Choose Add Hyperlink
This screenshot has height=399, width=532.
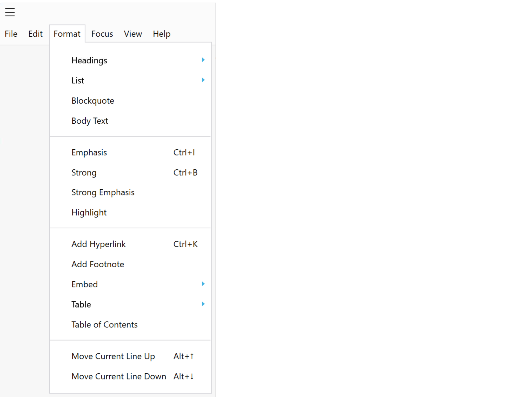point(130,244)
